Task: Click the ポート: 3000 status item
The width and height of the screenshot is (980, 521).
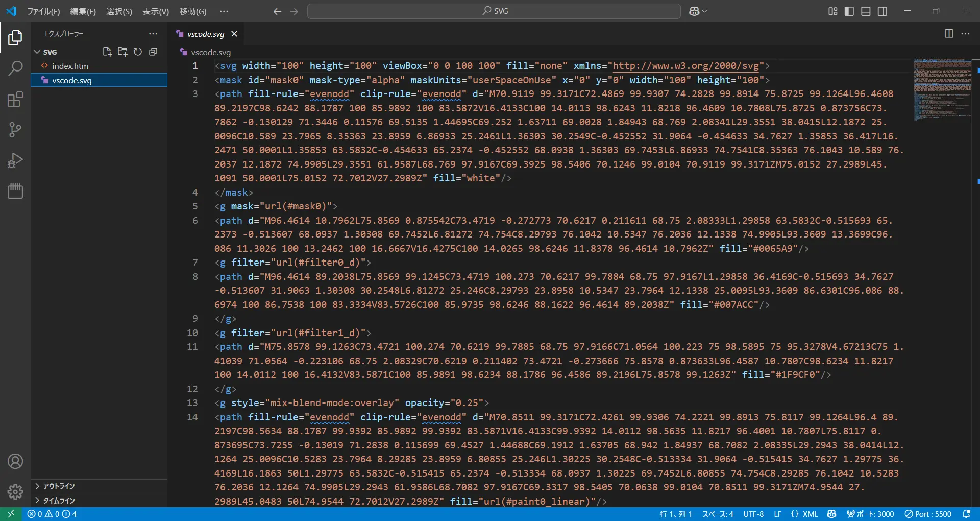Action: (x=870, y=514)
